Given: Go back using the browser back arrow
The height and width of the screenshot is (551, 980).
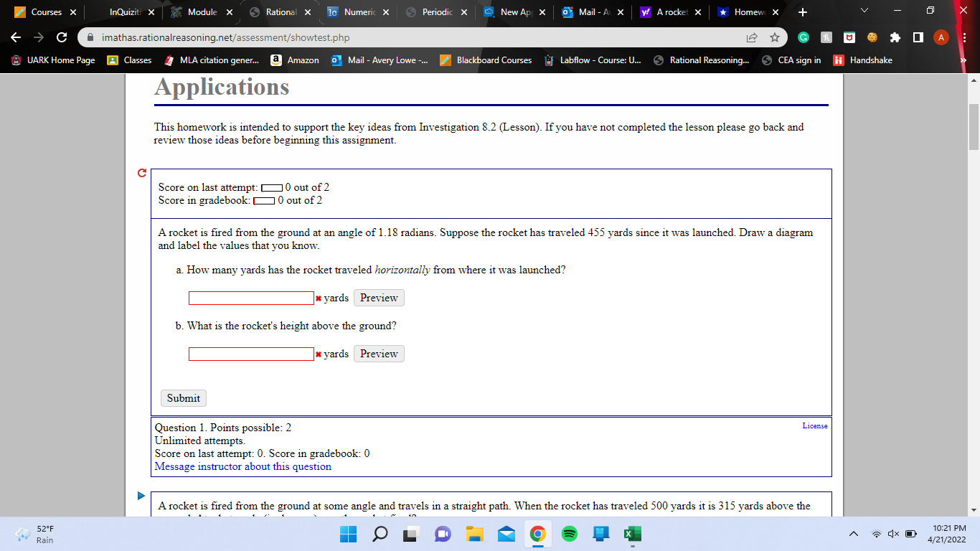Looking at the screenshot, I should point(17,37).
